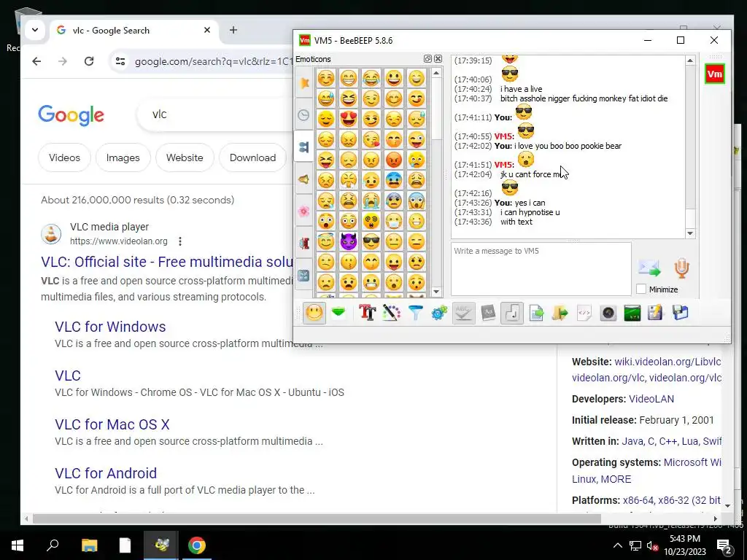The image size is (747, 560).
Task: Open the result's three-dot options menu
Action: coord(180,241)
